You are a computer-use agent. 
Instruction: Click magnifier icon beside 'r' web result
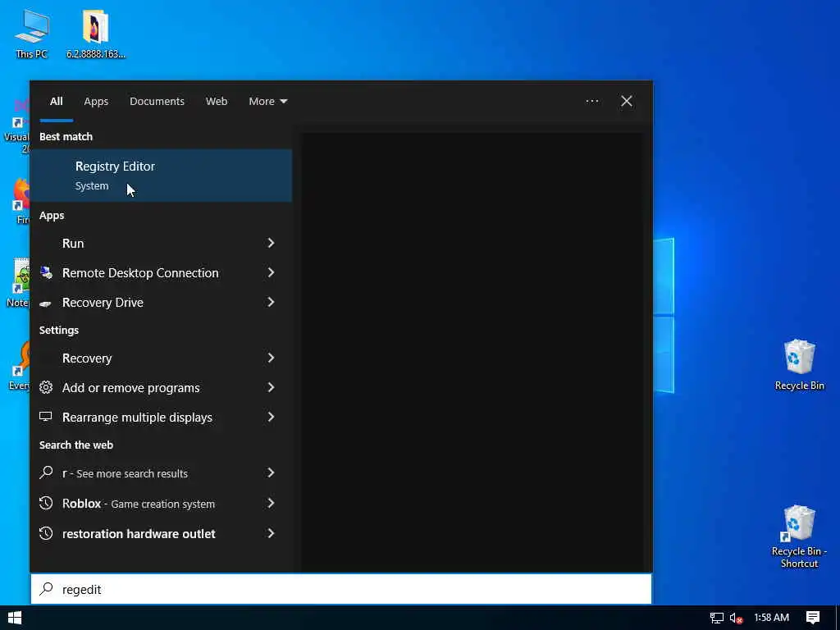[x=46, y=472]
